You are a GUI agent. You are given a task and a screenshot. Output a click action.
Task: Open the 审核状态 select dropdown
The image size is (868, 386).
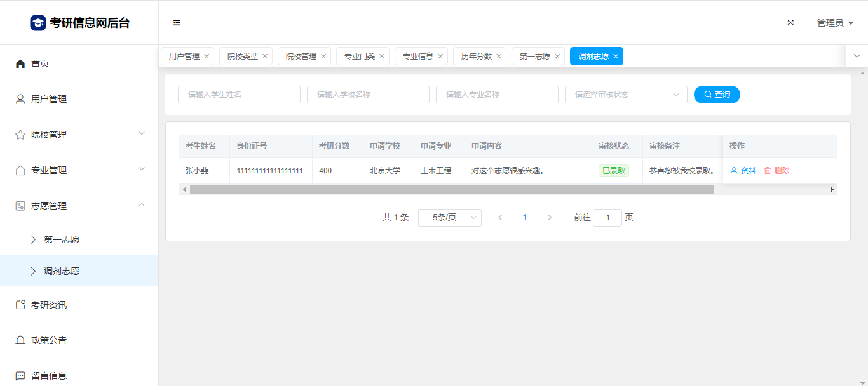tap(626, 95)
